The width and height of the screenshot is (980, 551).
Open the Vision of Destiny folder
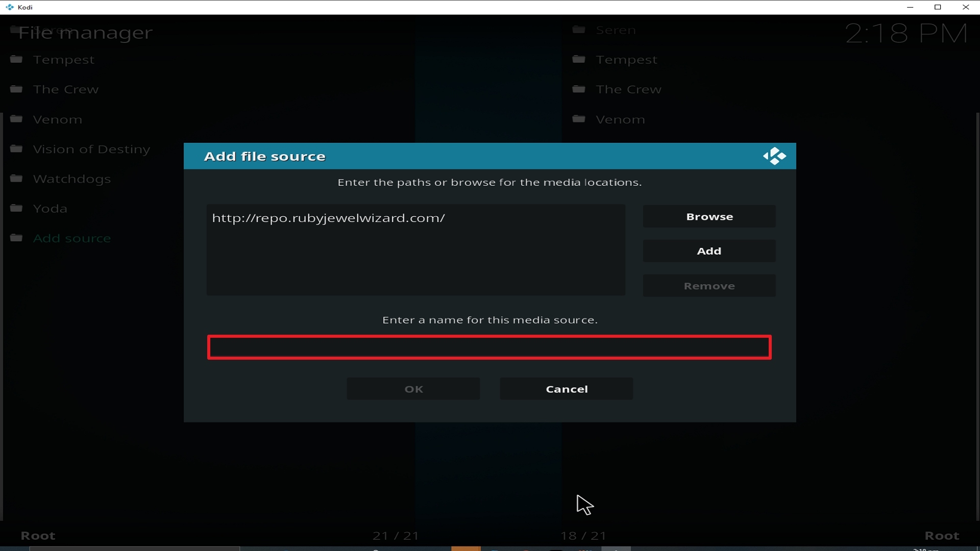[x=91, y=149]
